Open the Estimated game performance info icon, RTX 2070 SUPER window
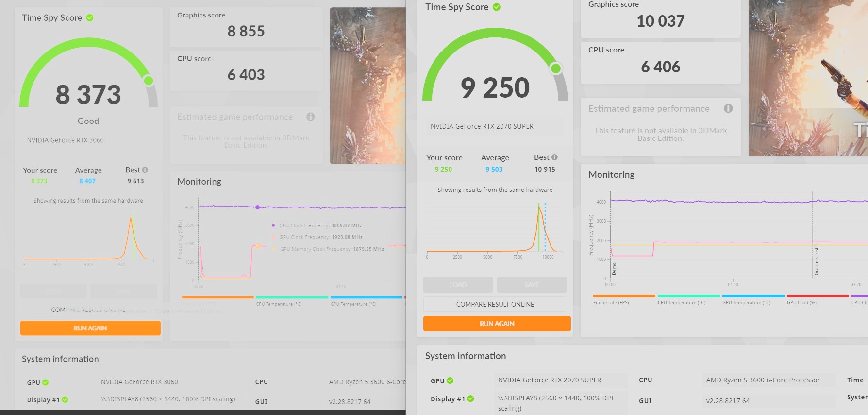Viewport: 868px width, 415px height. (x=728, y=108)
